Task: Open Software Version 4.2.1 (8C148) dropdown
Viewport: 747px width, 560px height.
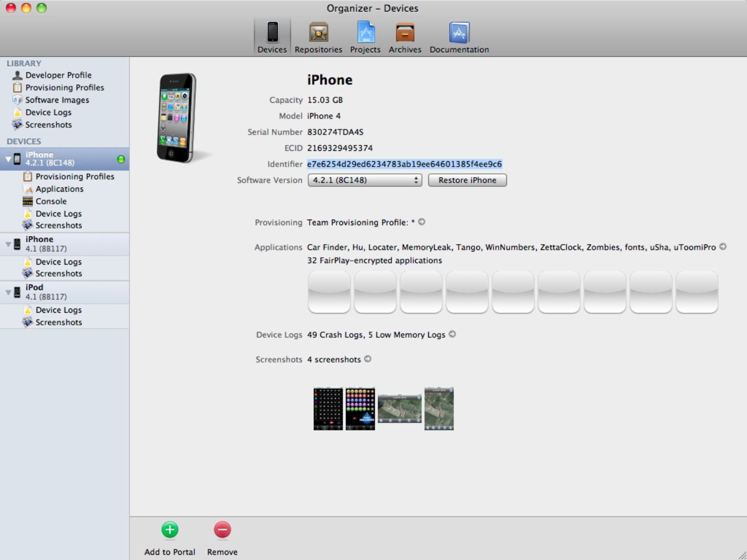Action: 365,180
